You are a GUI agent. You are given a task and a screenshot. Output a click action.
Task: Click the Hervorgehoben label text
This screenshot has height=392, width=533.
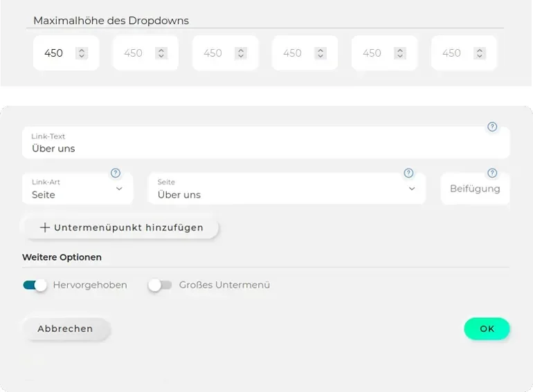(x=90, y=285)
